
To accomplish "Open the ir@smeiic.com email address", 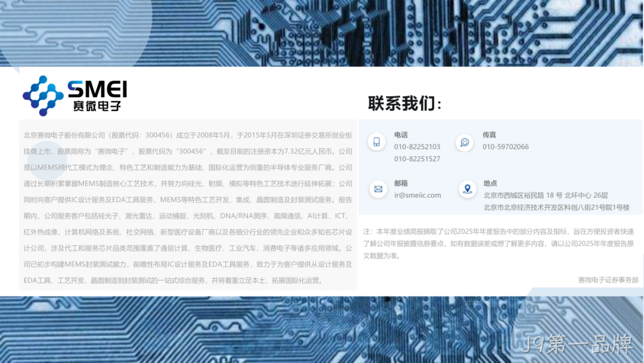I will tap(417, 195).
